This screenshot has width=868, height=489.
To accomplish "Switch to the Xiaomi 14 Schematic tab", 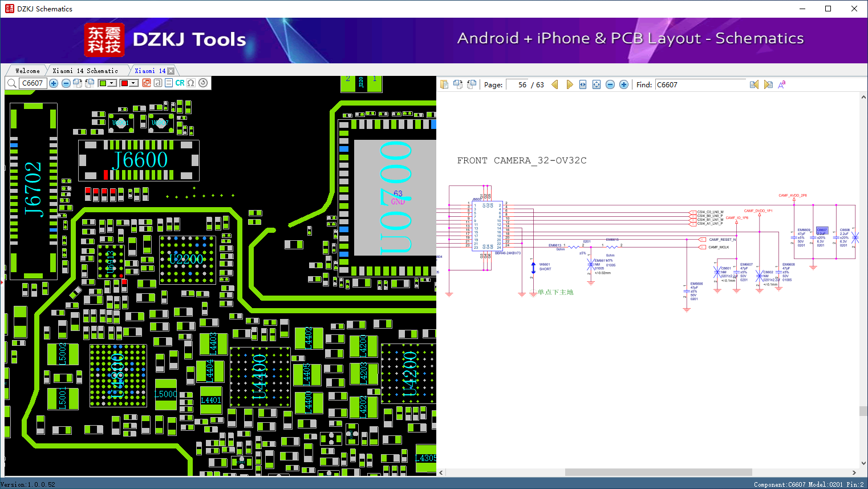I will (x=85, y=71).
